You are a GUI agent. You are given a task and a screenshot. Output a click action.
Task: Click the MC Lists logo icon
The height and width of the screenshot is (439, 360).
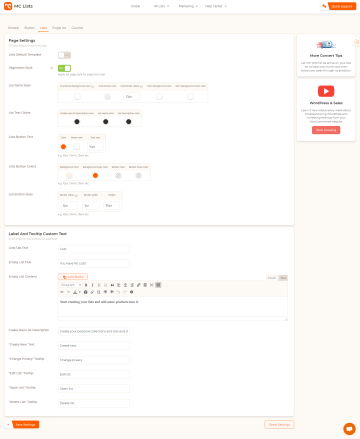8,6
